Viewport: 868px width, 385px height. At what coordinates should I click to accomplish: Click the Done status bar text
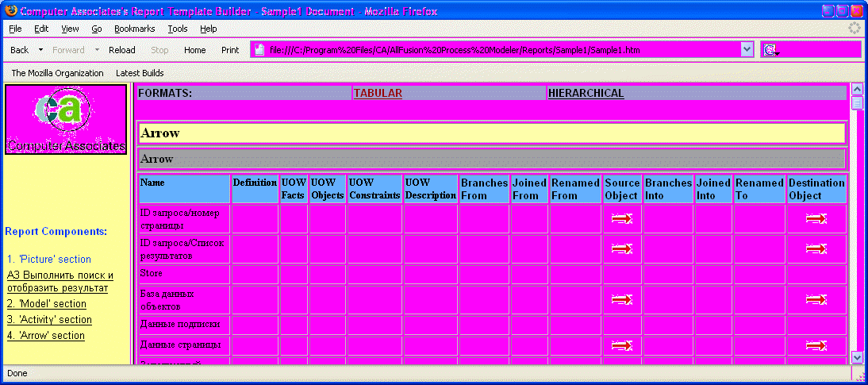17,373
